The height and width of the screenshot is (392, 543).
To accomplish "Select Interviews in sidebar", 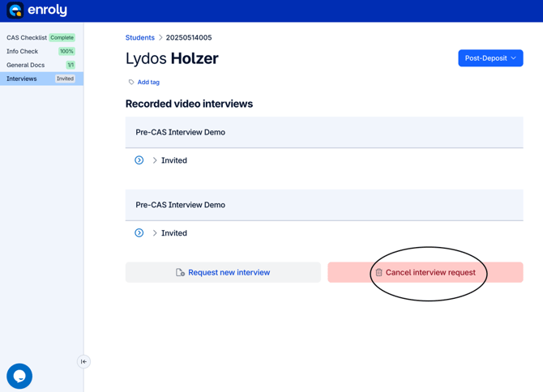I will [41, 79].
